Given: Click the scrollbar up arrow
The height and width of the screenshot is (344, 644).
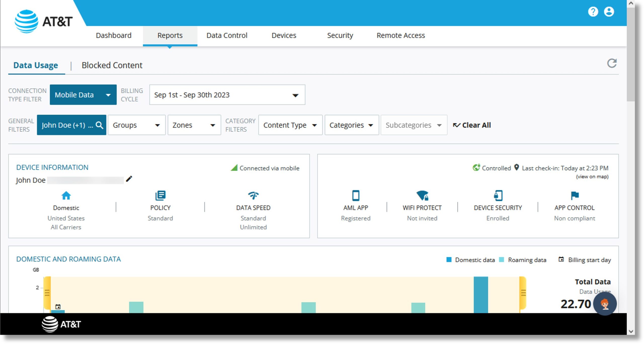Looking at the screenshot, I should 631,4.
